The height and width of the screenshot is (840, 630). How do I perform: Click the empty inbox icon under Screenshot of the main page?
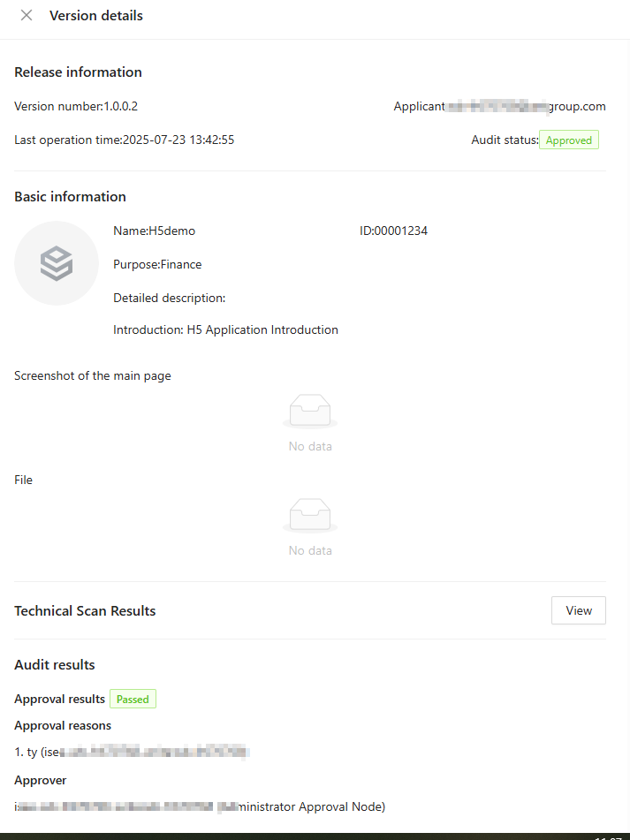[309, 412]
